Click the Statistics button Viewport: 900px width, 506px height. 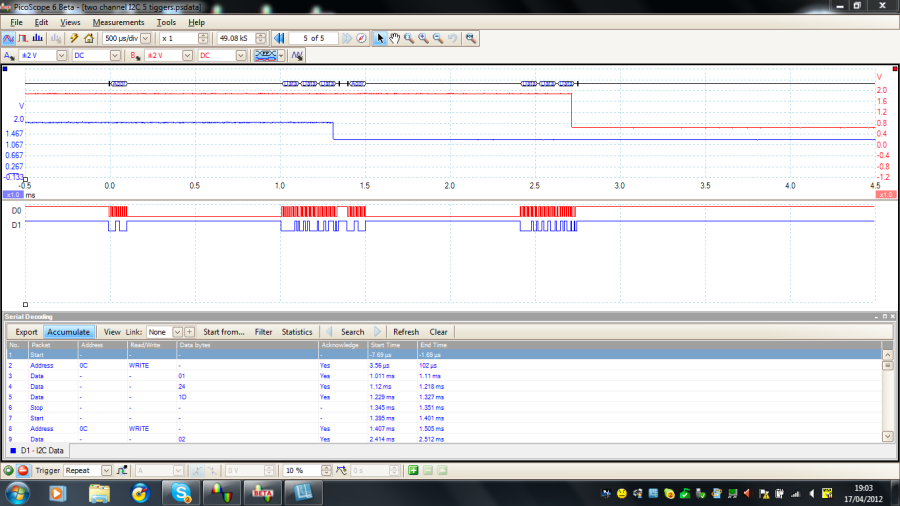pyautogui.click(x=297, y=332)
